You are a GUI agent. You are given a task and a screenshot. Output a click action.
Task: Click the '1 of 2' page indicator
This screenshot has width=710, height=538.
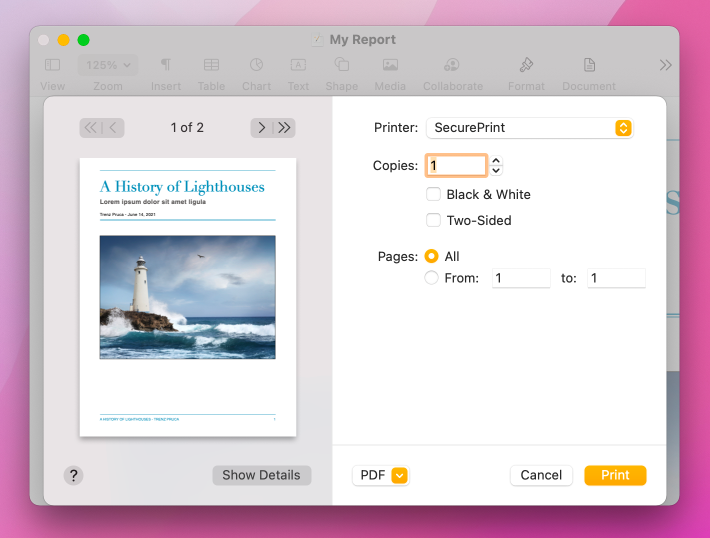pos(187,128)
